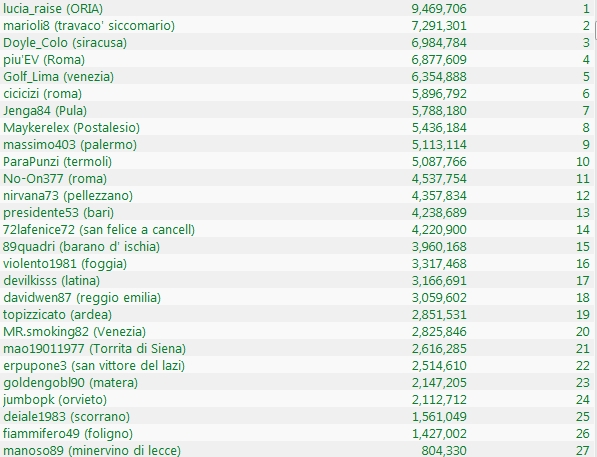Open Golf_Lima (venezia) player entry
597x457 pixels.
(x=297, y=76)
